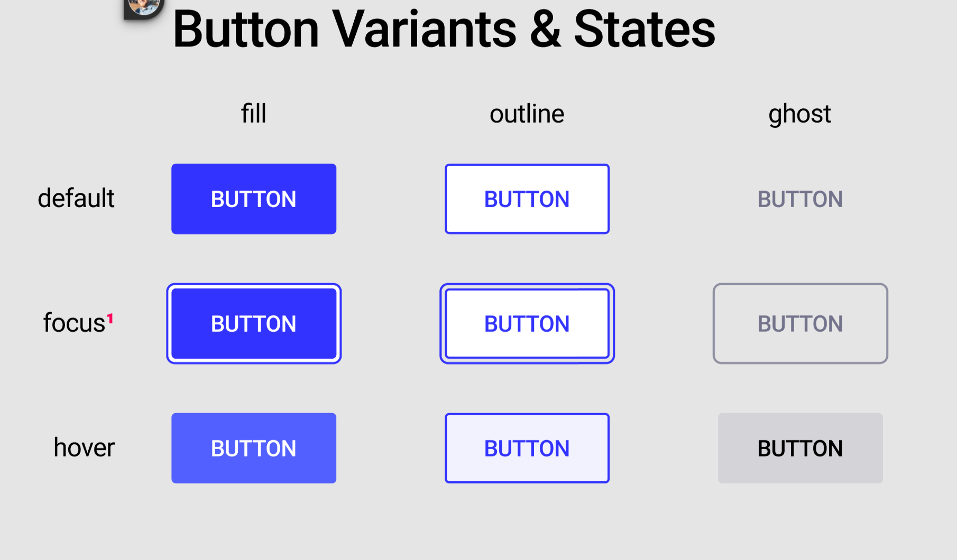Viewport: 957px width, 560px height.
Task: Click the hover-state ghost BUTTON with gray background
Action: coord(800,448)
